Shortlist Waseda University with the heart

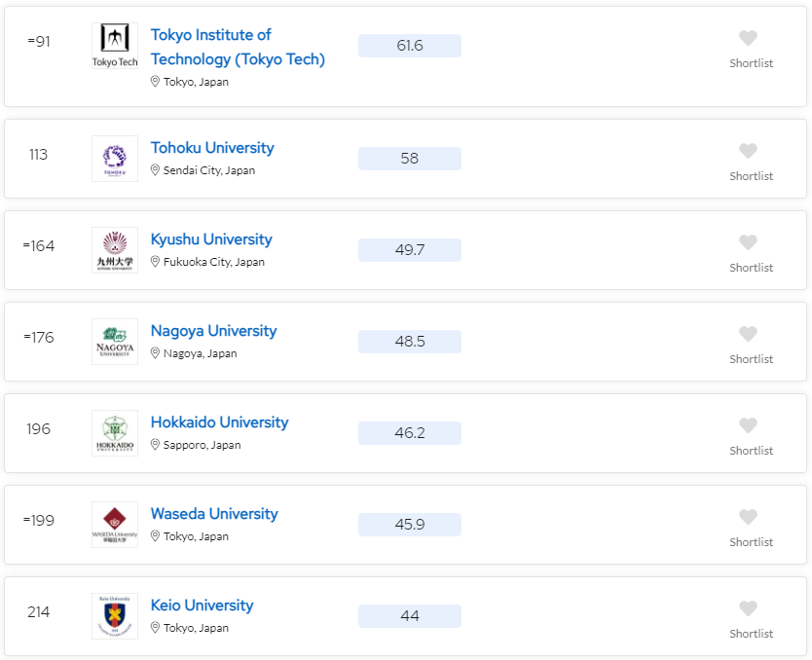tap(748, 518)
